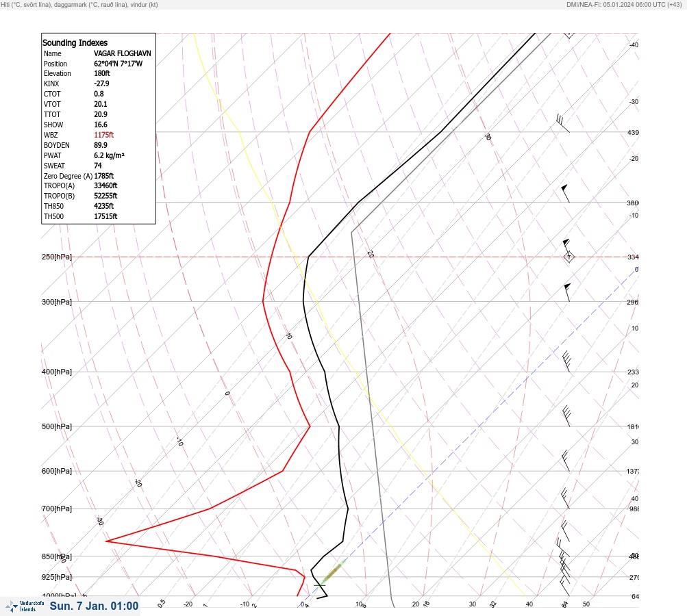Click the wind barb at 300 hPa level
This screenshot has width=687, height=616.
tap(567, 292)
